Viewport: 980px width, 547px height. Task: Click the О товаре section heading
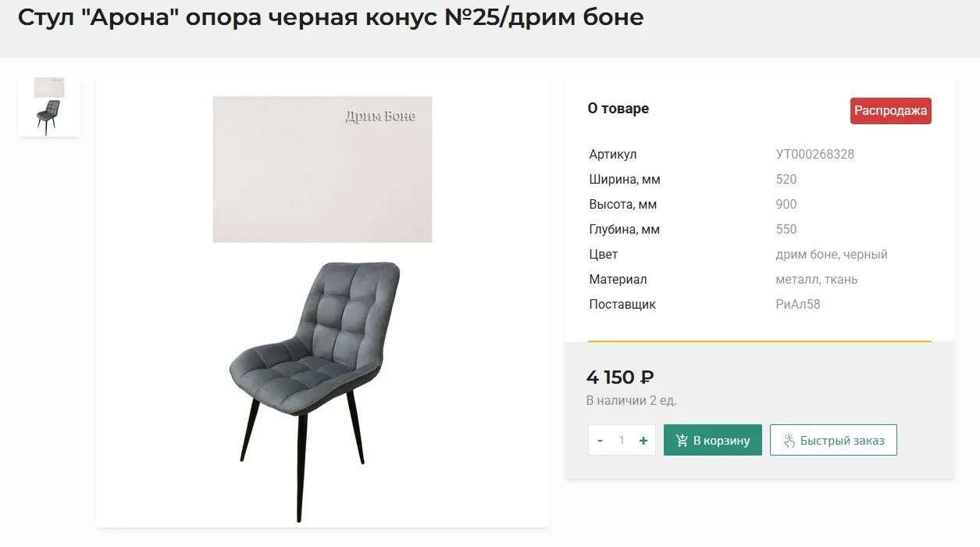coord(618,109)
